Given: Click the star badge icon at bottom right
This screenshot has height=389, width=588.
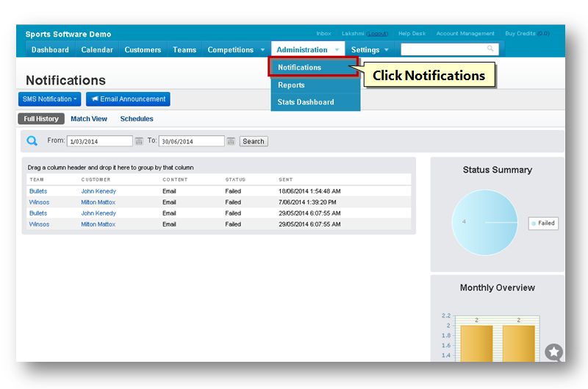Looking at the screenshot, I should pos(554,351).
